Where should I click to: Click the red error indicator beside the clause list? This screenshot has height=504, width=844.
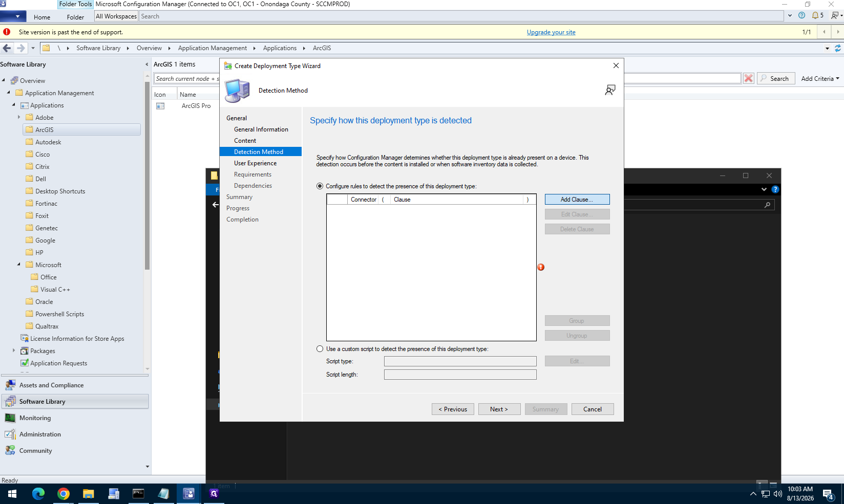[541, 267]
